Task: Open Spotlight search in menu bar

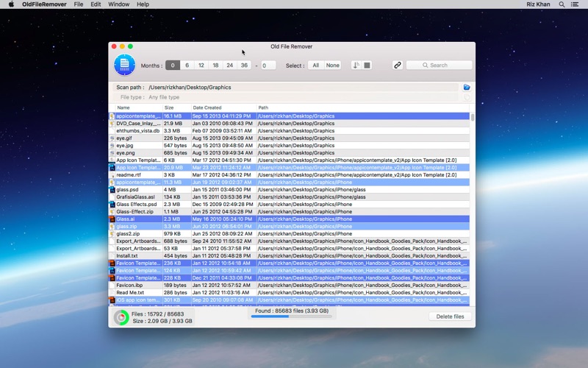Action: 562,4
